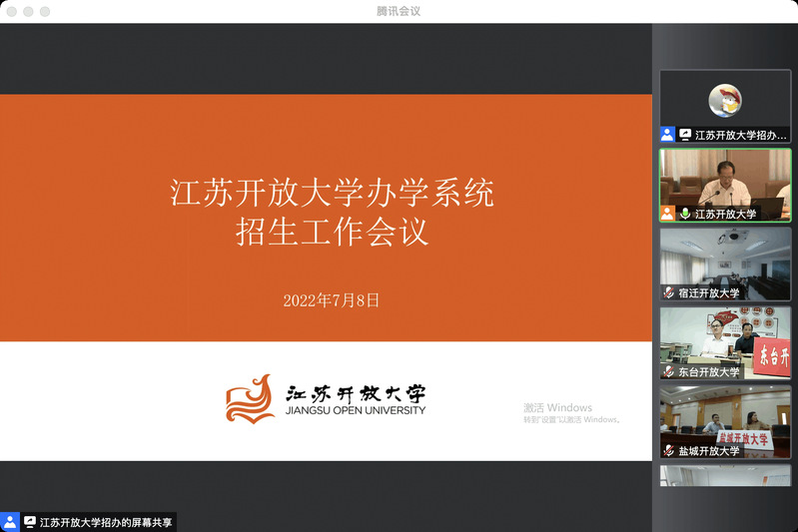Open the 东台开放大学 participant video

[725, 337]
